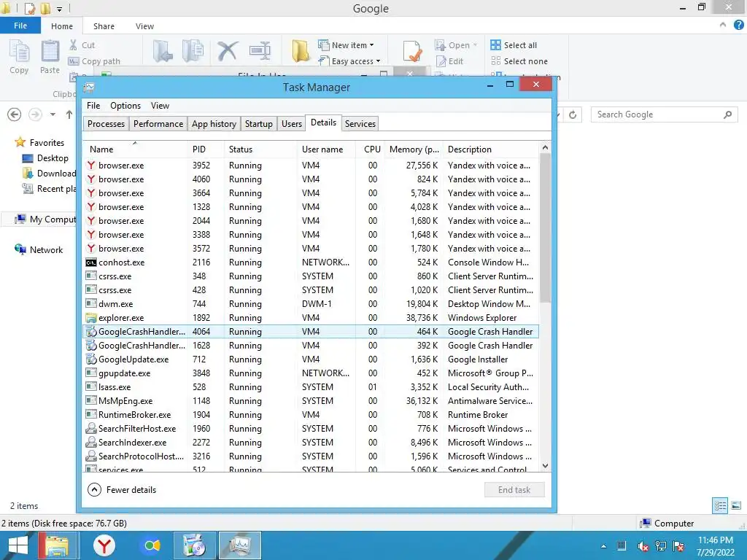
Task: Click the network tray icon
Action: point(660,546)
